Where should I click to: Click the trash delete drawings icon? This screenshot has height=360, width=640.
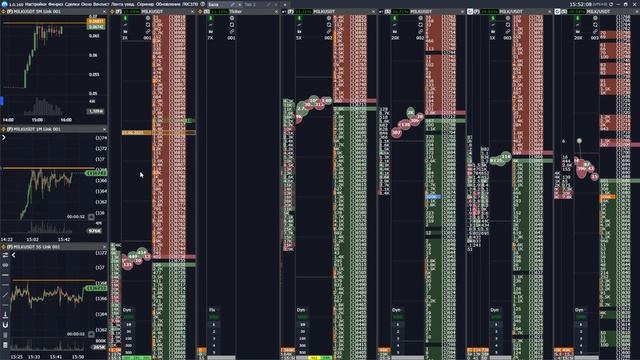[5, 335]
